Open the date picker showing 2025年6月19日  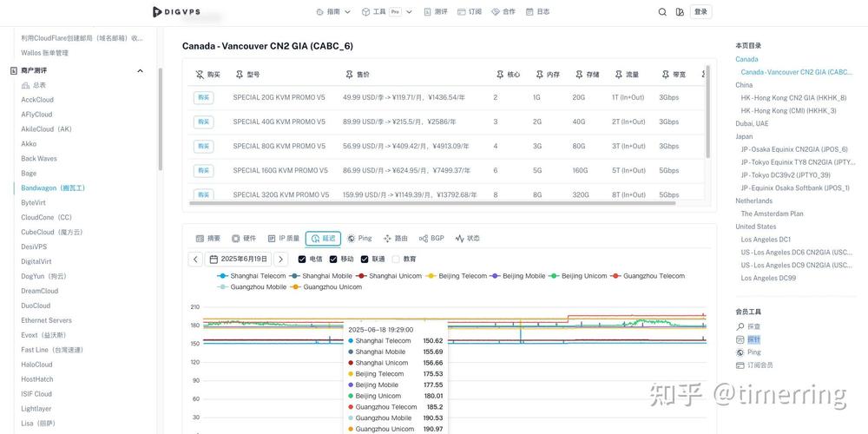click(238, 259)
